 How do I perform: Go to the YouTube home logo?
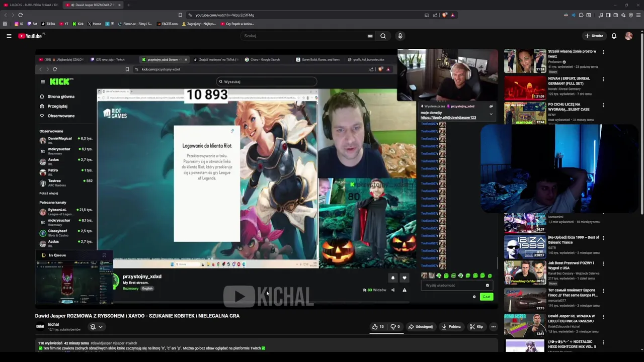[x=30, y=36]
